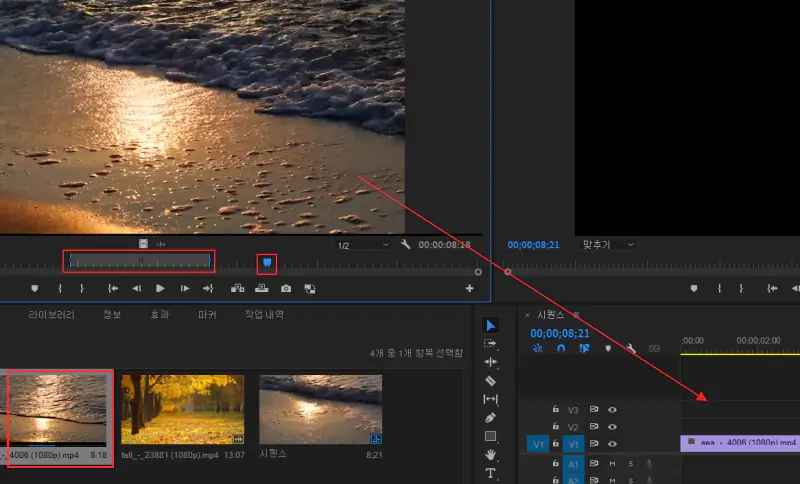Image resolution: width=800 pixels, height=484 pixels.
Task: Mute the A1 audio track
Action: [x=611, y=463]
